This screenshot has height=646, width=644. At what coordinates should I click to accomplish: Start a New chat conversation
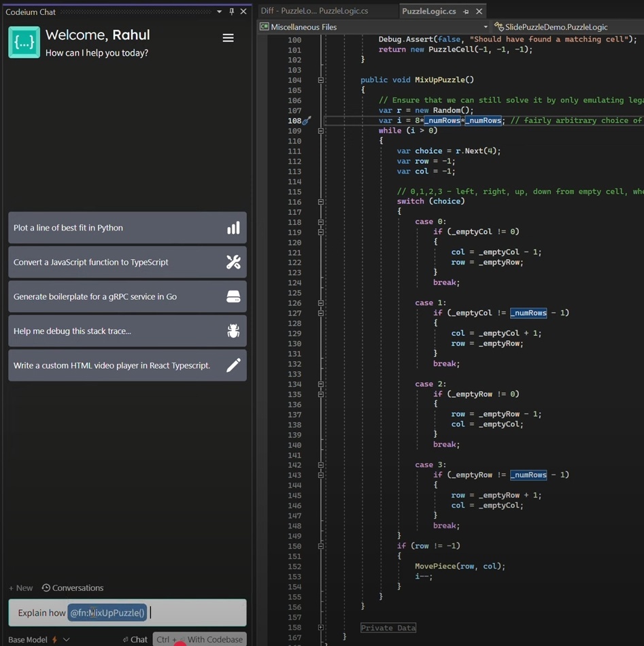[20, 588]
